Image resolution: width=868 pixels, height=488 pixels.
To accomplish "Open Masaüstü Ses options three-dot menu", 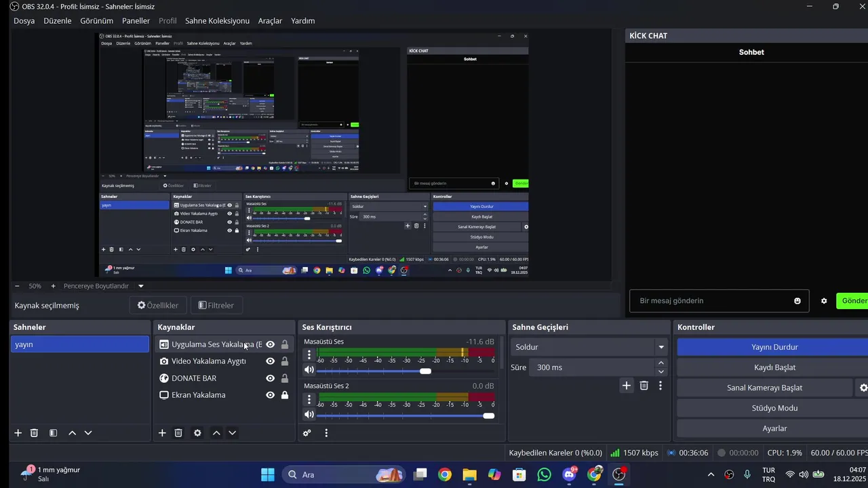I will click(x=309, y=354).
